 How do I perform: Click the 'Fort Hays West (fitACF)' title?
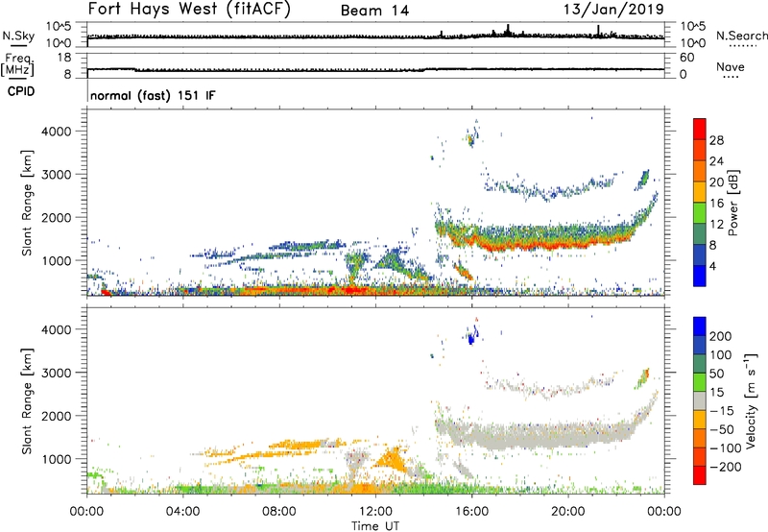(x=189, y=9)
